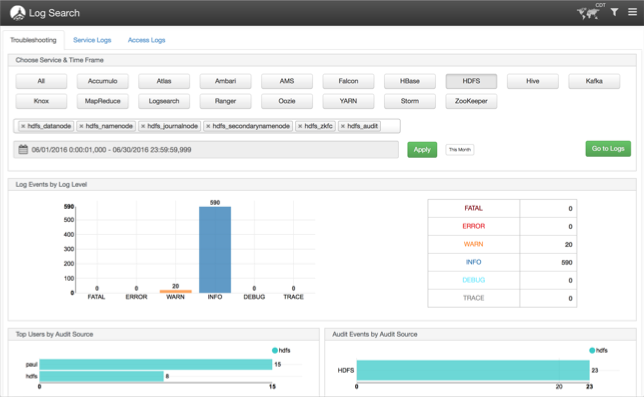The image size is (644, 397).
Task: Click the green Apply button
Action: click(x=422, y=149)
